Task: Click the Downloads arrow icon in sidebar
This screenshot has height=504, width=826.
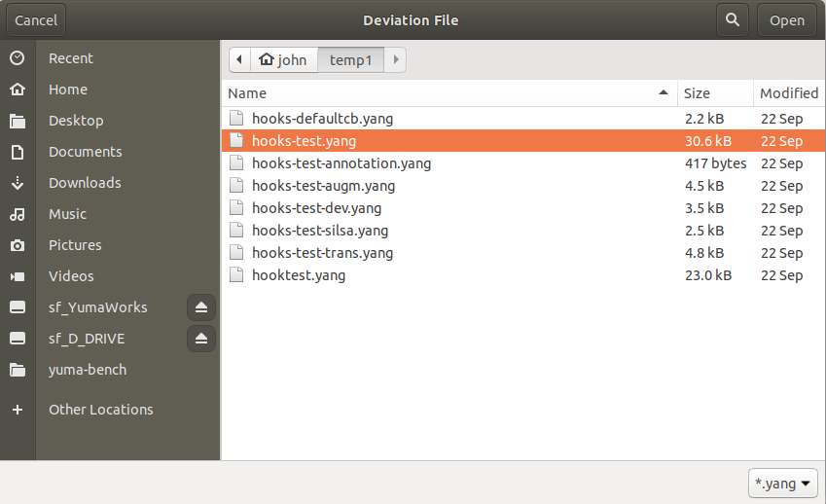Action: pyautogui.click(x=17, y=183)
